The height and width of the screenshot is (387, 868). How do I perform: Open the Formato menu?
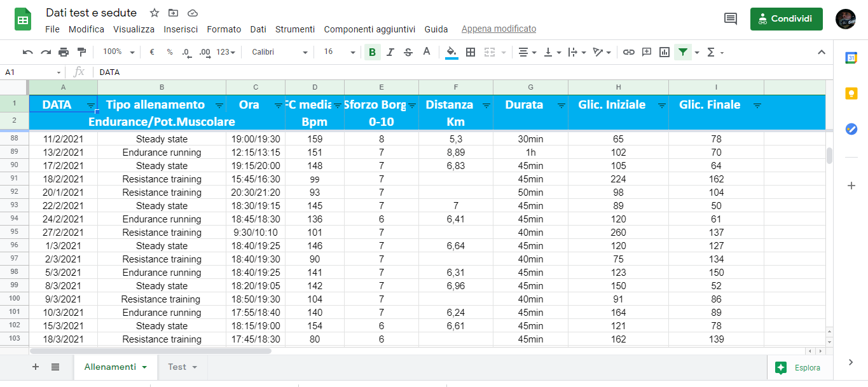224,29
